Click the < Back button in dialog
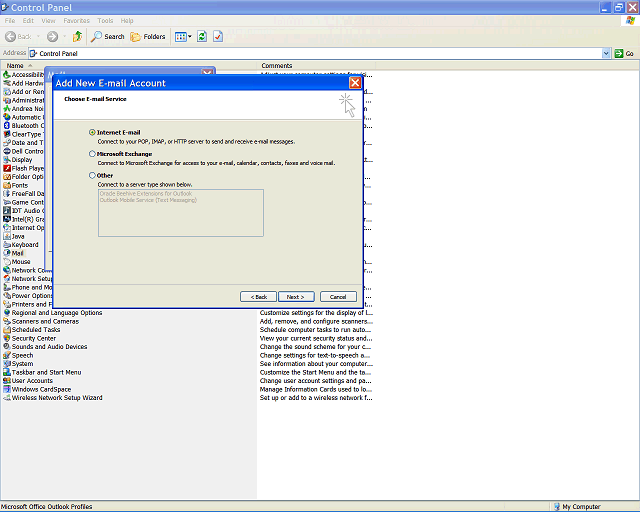 click(258, 297)
